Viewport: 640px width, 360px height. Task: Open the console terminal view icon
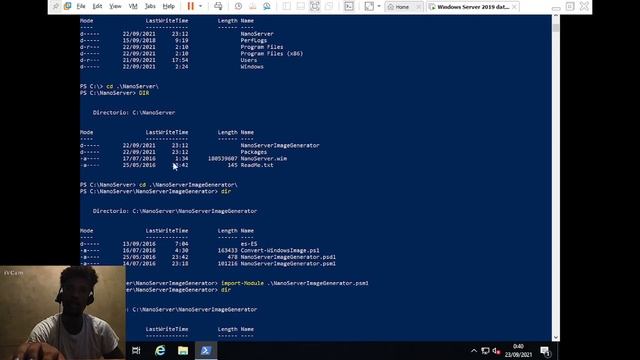pyautogui.click(x=349, y=6)
